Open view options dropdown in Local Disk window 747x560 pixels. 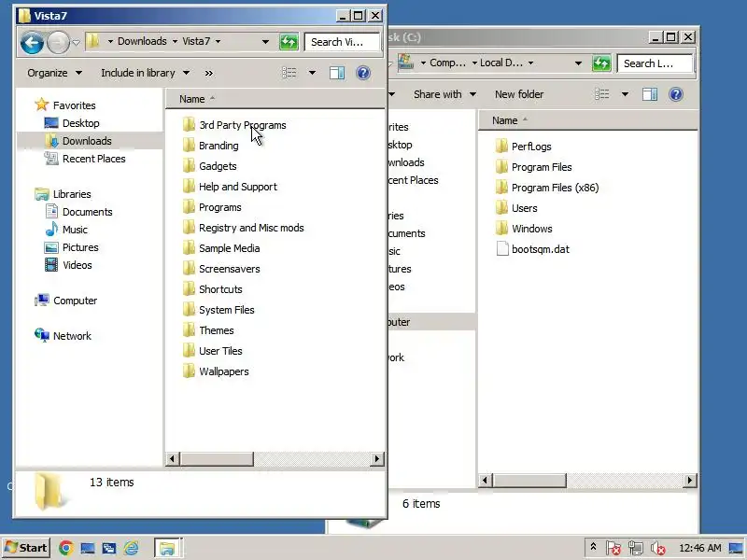tap(625, 94)
